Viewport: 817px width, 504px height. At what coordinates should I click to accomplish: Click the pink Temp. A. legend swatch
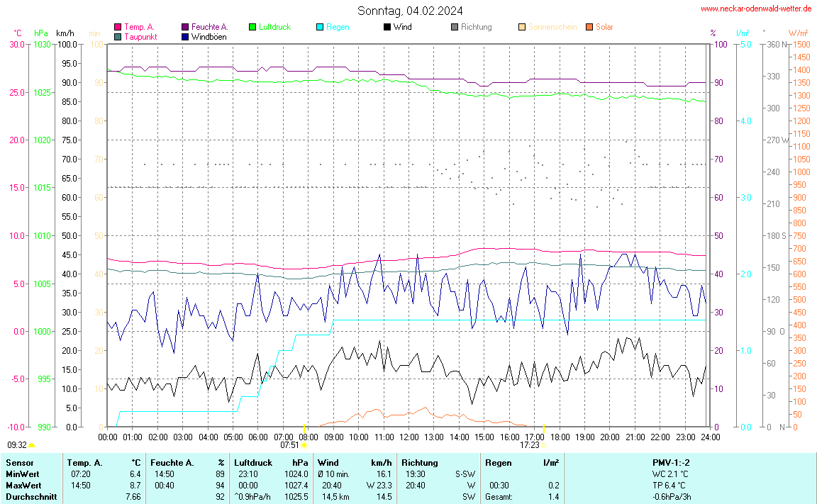118,27
